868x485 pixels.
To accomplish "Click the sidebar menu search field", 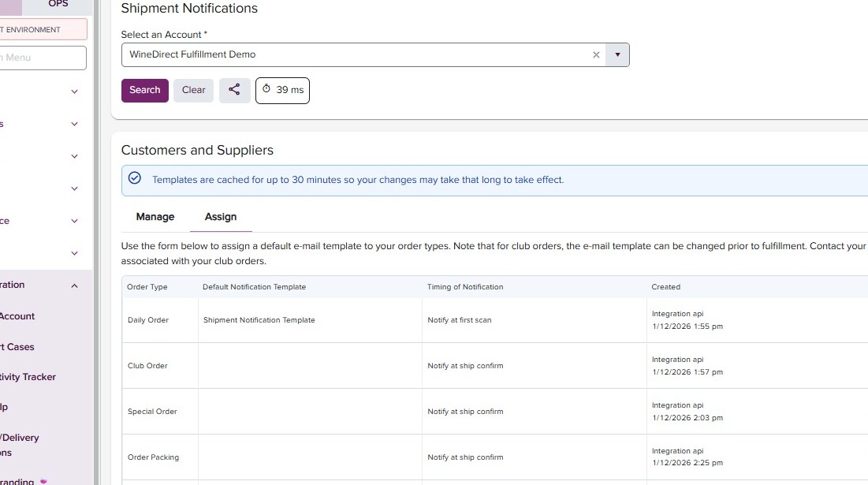I will pos(39,58).
